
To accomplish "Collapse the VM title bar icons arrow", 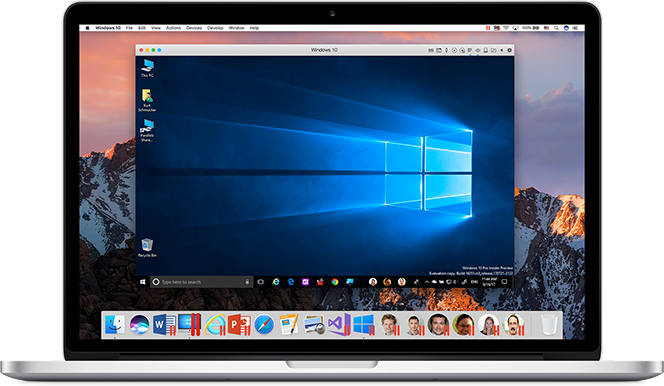I will (x=502, y=50).
